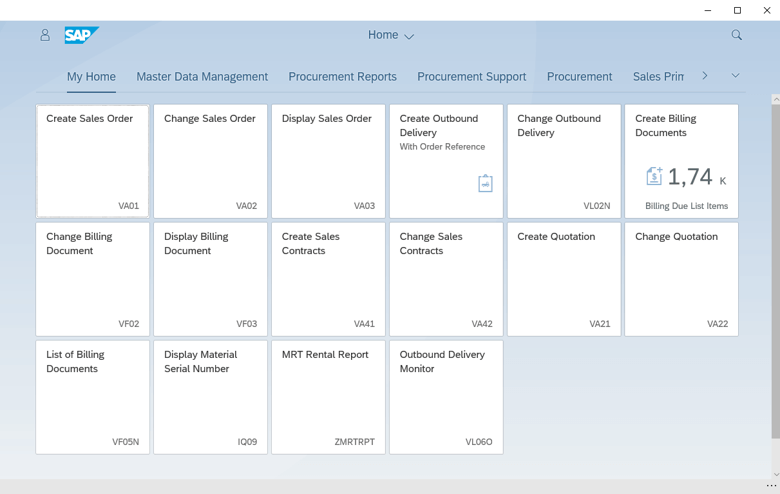Open the Create Sales Order tile
The height and width of the screenshot is (494, 780).
coord(93,161)
